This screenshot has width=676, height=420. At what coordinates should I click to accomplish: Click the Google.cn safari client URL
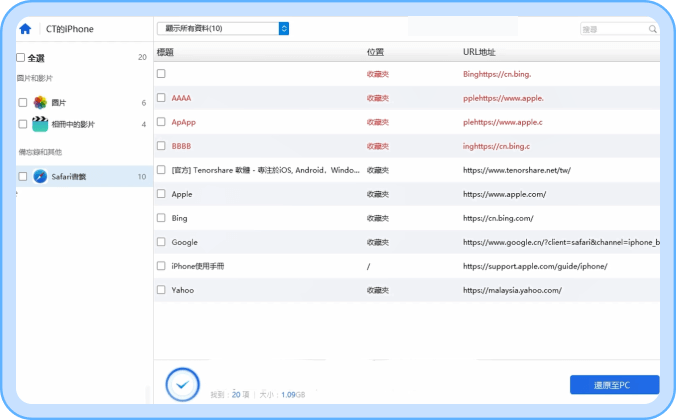pyautogui.click(x=561, y=242)
